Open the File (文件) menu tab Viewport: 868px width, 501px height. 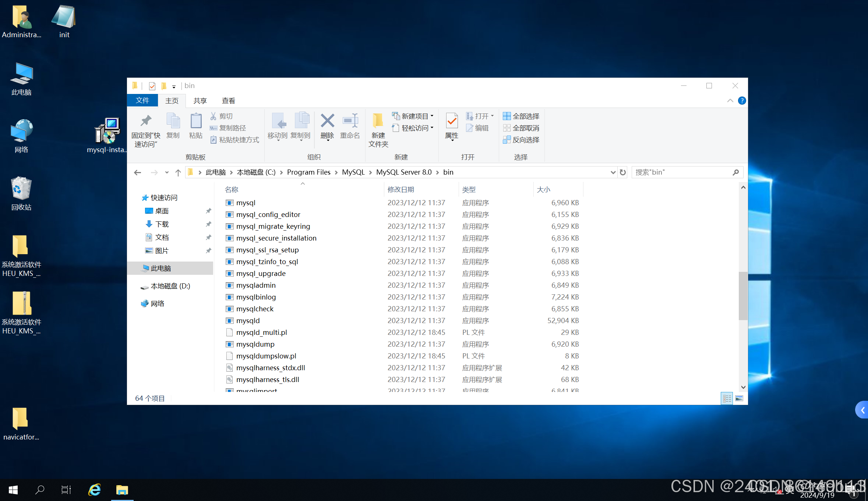142,101
